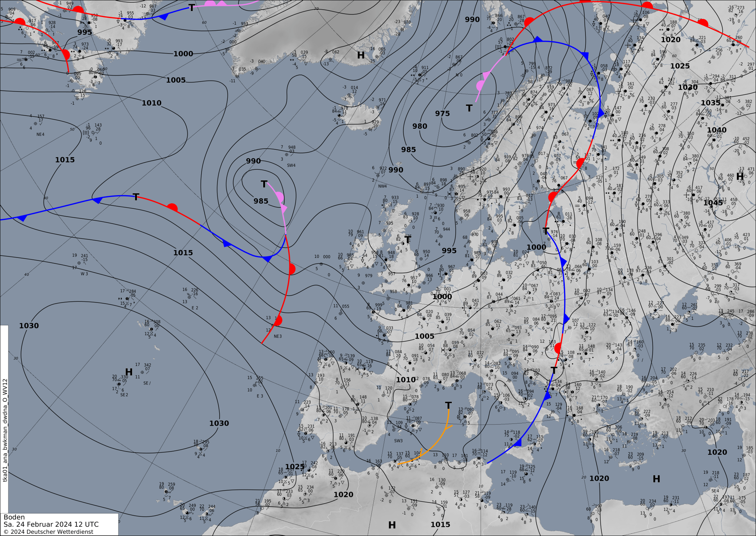Click the "NE4" ship wind label
756x536 pixels.
pyautogui.click(x=40, y=135)
